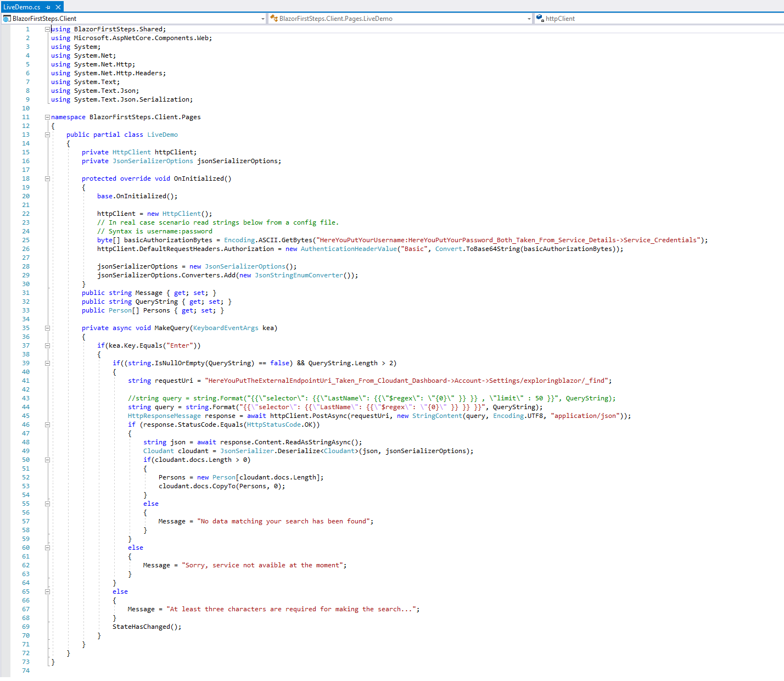This screenshot has width=784, height=681.
Task: Click the "In real case scenario" comment
Action: 218,222
